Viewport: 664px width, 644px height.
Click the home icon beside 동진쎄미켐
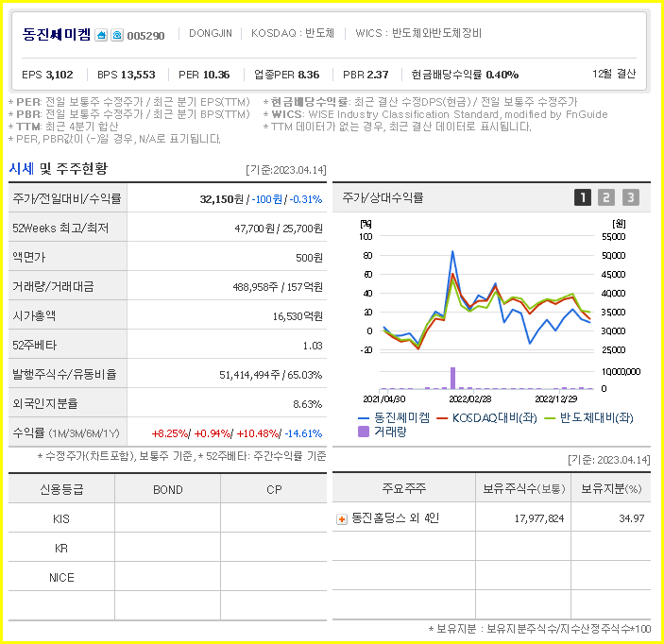(x=101, y=35)
